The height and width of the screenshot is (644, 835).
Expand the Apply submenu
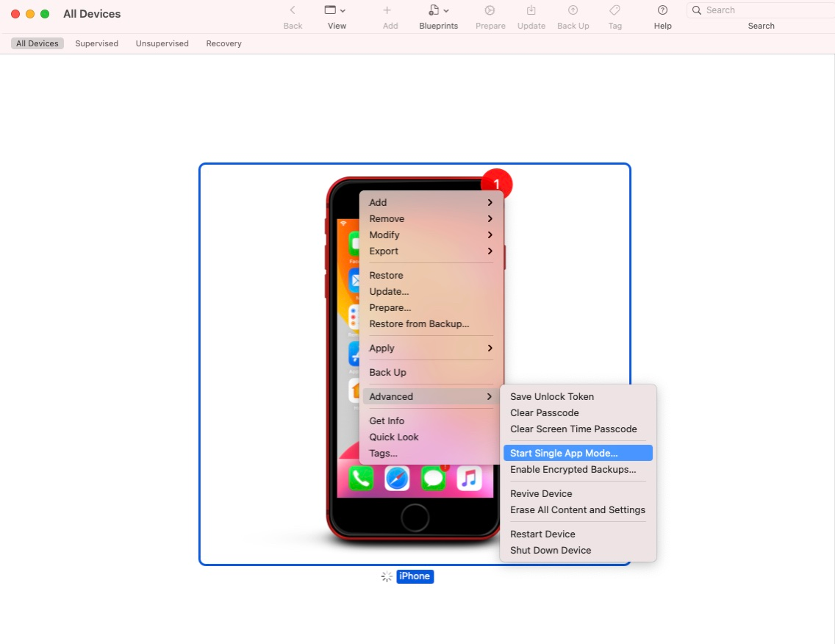pos(431,348)
